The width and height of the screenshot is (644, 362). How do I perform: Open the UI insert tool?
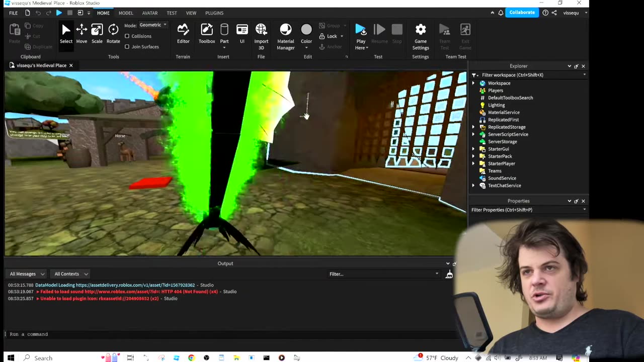pos(242,34)
